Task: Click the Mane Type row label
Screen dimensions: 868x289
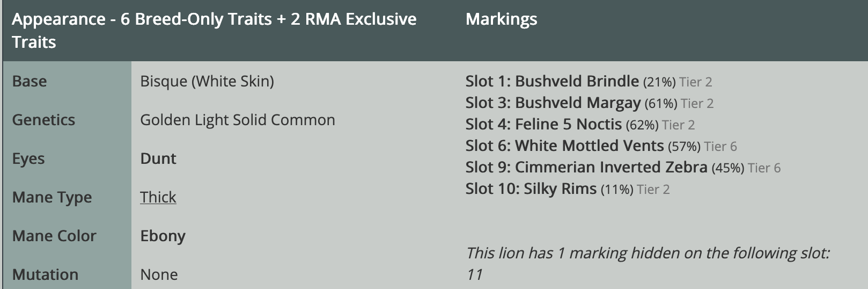Action: coord(52,197)
